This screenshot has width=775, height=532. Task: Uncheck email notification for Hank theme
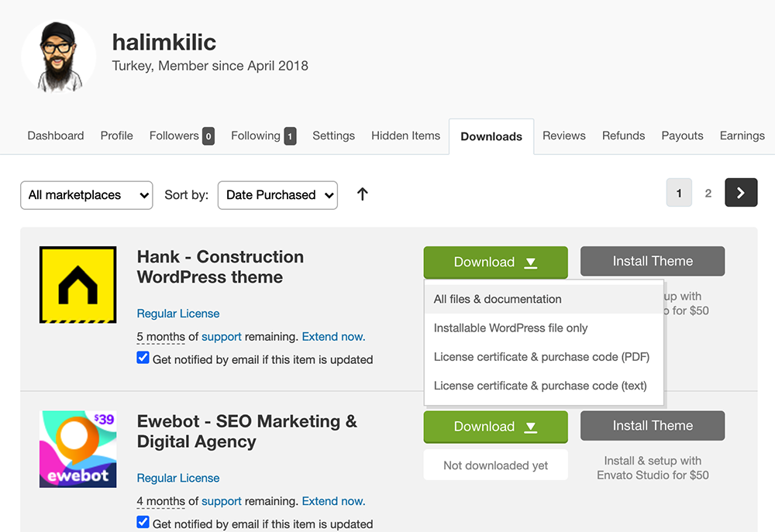[x=143, y=358]
